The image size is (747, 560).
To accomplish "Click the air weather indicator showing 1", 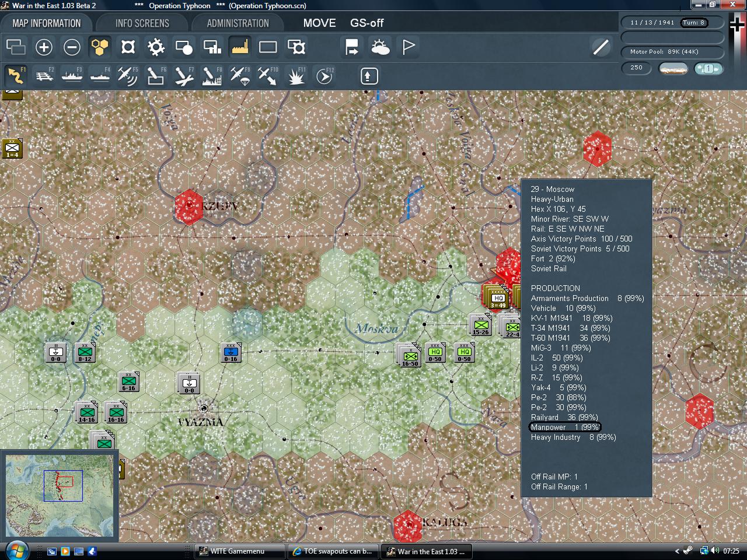I will (x=708, y=68).
